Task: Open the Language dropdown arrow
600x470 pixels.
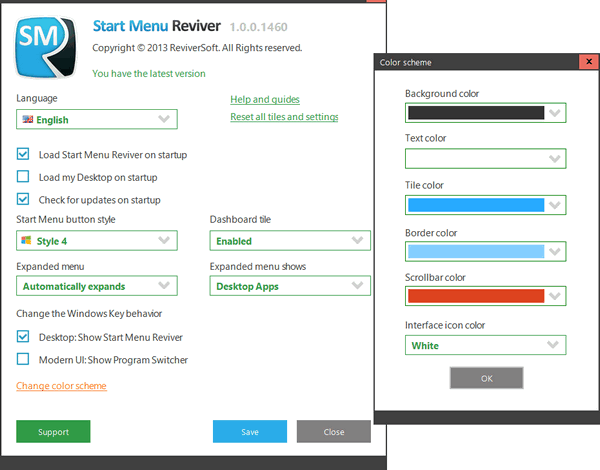Action: 164,119
